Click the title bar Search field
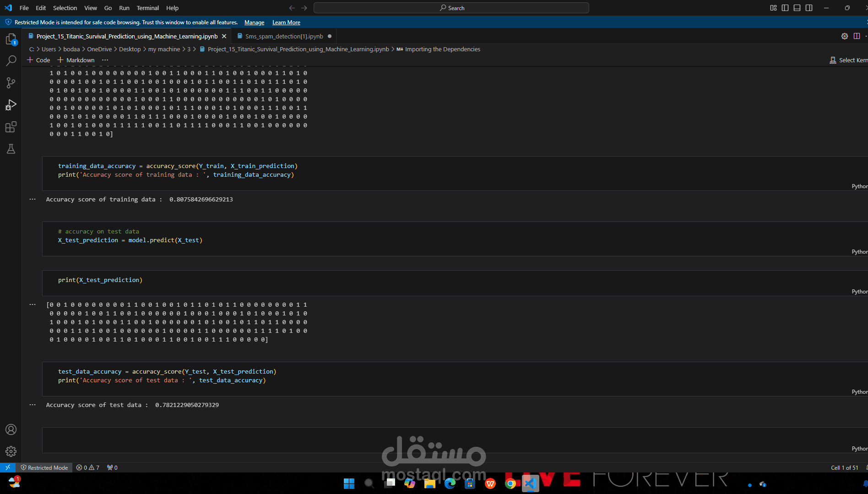The width and height of the screenshot is (868, 494). coord(451,8)
